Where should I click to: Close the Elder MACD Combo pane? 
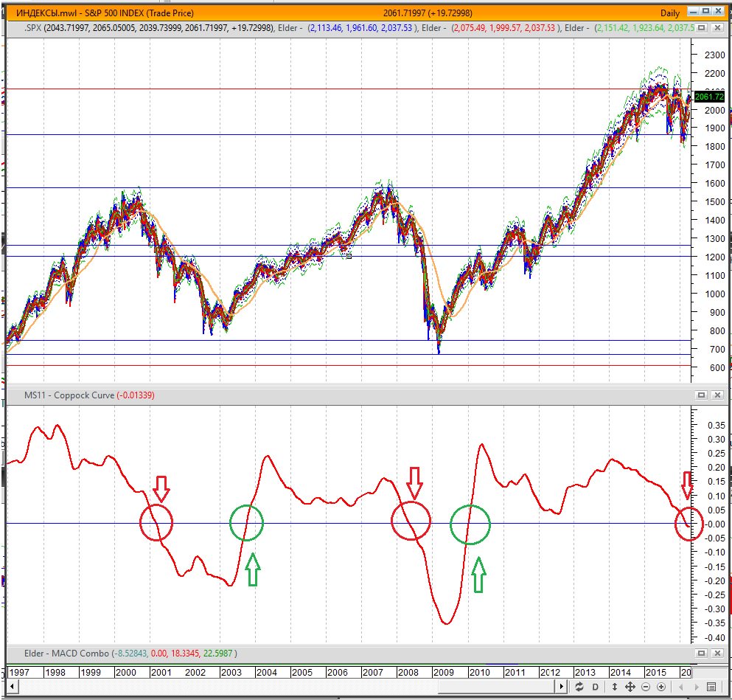717,654
